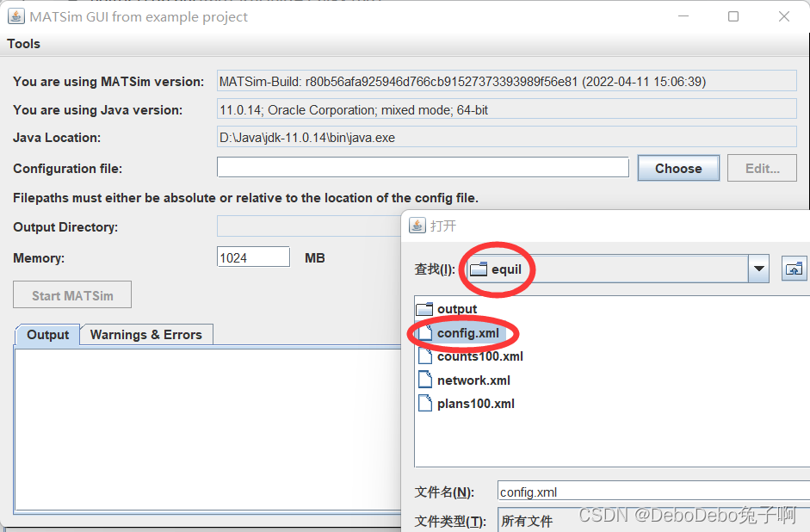Click the Java icon in MATSim title bar
Screen dimensions: 810x532
pyautogui.click(x=16, y=16)
